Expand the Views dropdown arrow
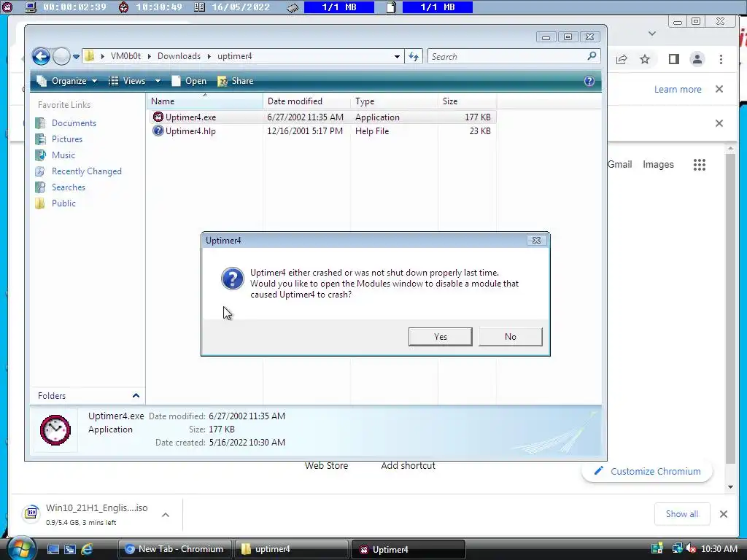This screenshot has height=560, width=747. click(x=158, y=81)
